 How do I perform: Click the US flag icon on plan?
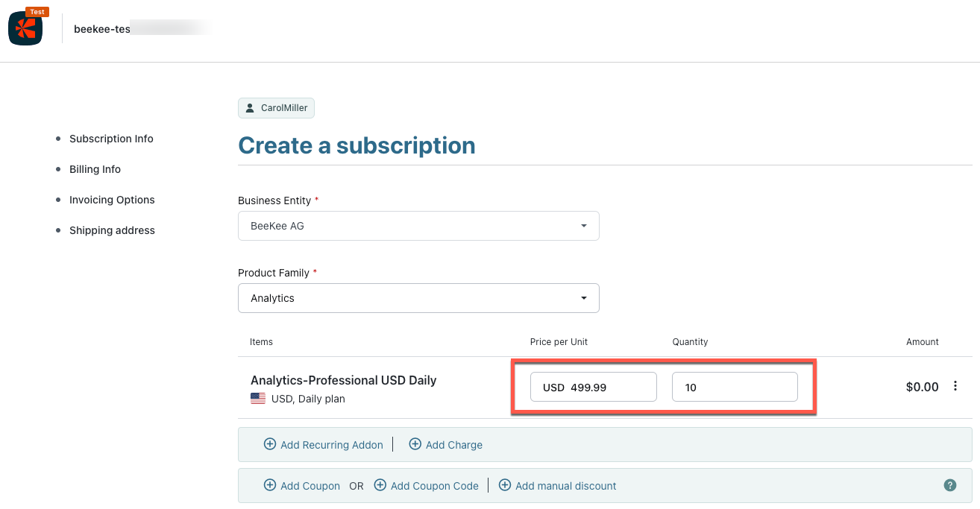pos(258,399)
